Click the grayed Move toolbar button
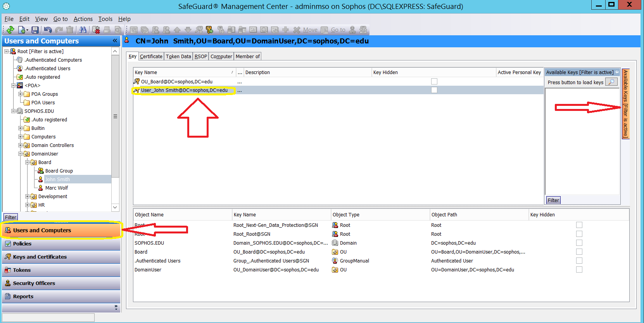 point(310,30)
